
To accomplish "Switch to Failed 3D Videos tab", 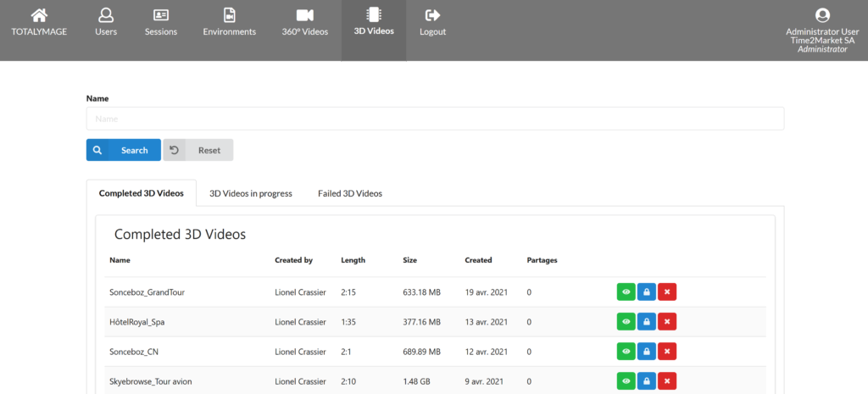I will [x=350, y=194].
